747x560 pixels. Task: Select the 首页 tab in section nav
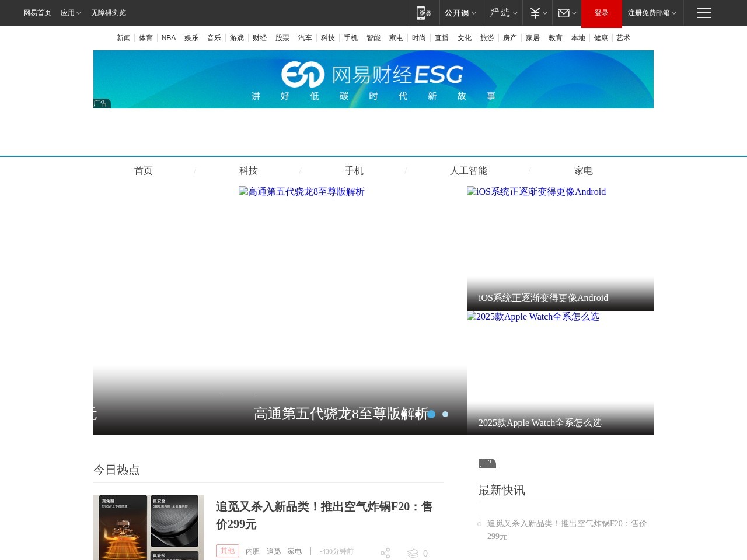point(144,171)
